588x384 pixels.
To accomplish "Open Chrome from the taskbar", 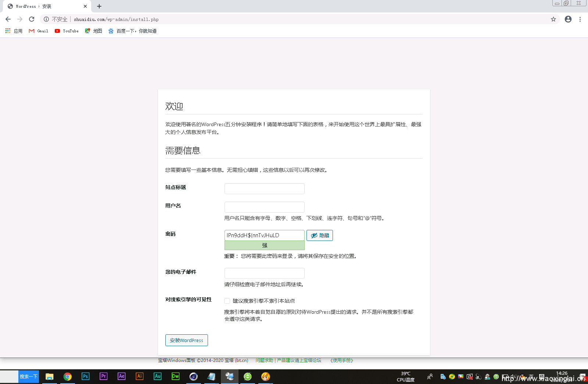I will pyautogui.click(x=68, y=377).
